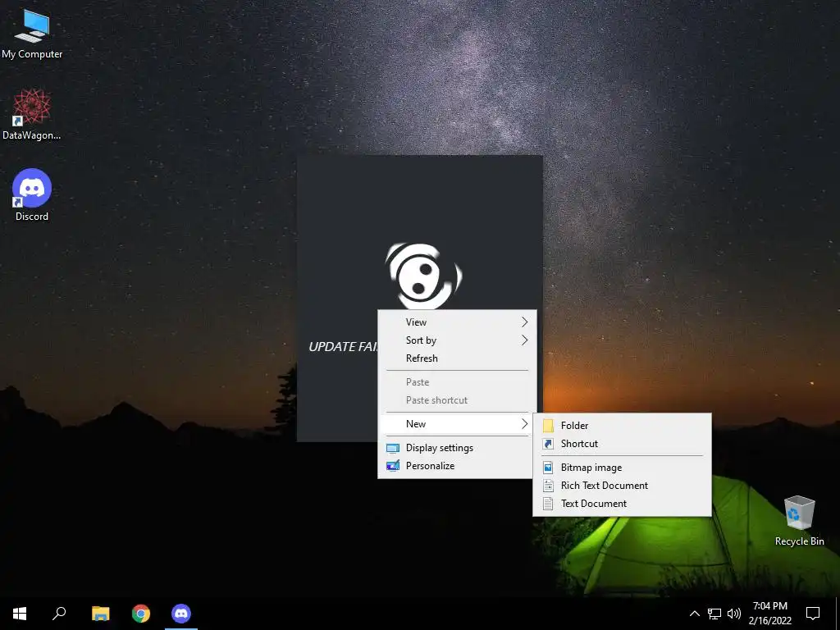
Task: Click the Paste shortcut menu entry
Action: [457, 400]
